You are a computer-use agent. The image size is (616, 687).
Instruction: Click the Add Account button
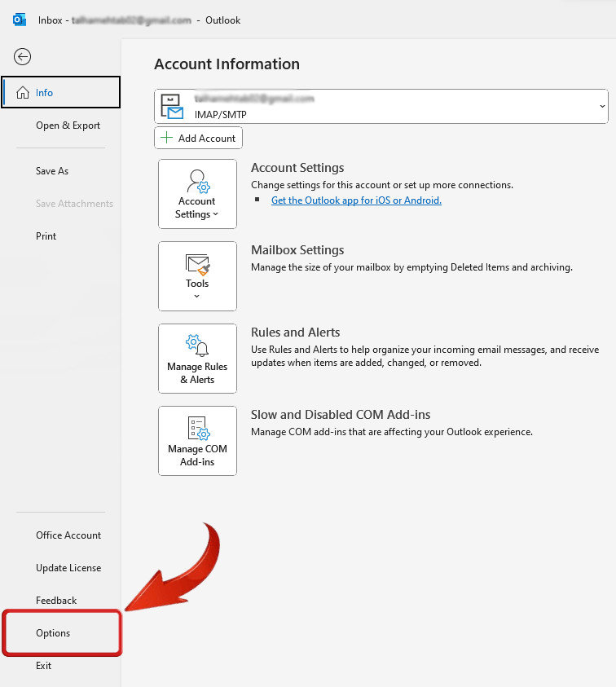[x=199, y=138]
